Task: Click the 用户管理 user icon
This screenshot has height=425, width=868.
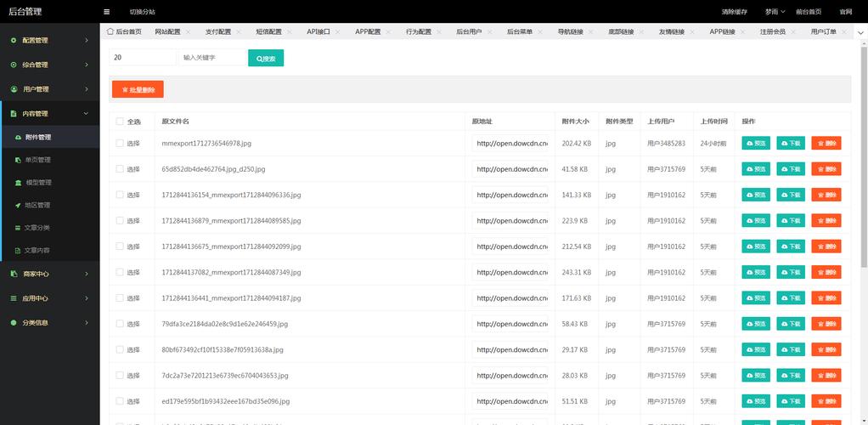Action: tap(14, 89)
